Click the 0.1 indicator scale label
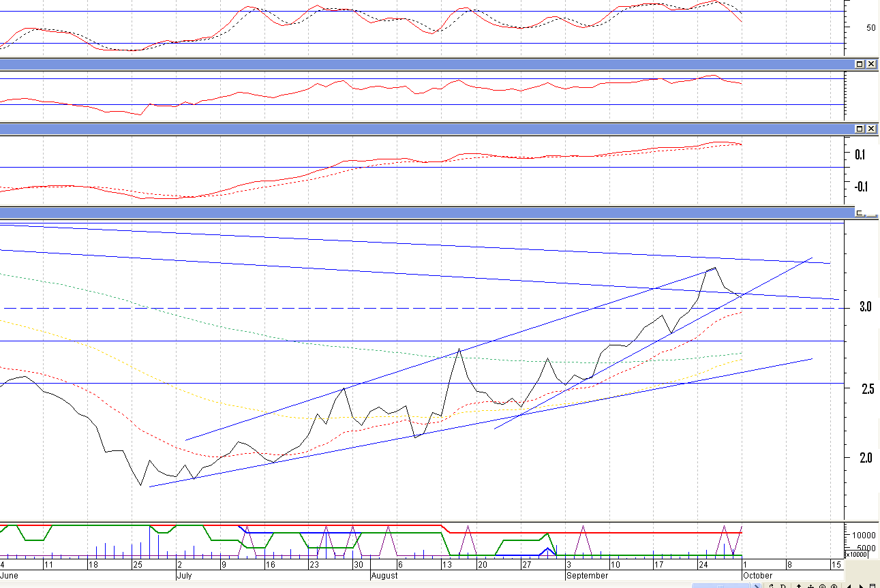Image resolution: width=880 pixels, height=588 pixels. tap(862, 155)
